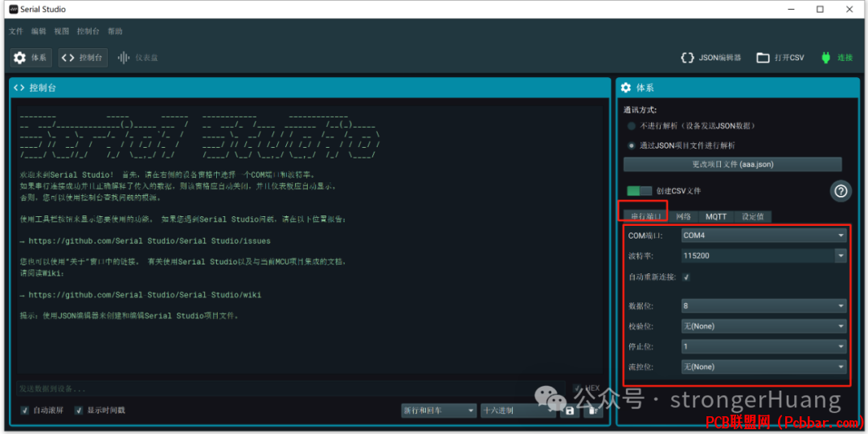This screenshot has height=434, width=868.
Task: Switch to MQTT tab
Action: (x=716, y=216)
